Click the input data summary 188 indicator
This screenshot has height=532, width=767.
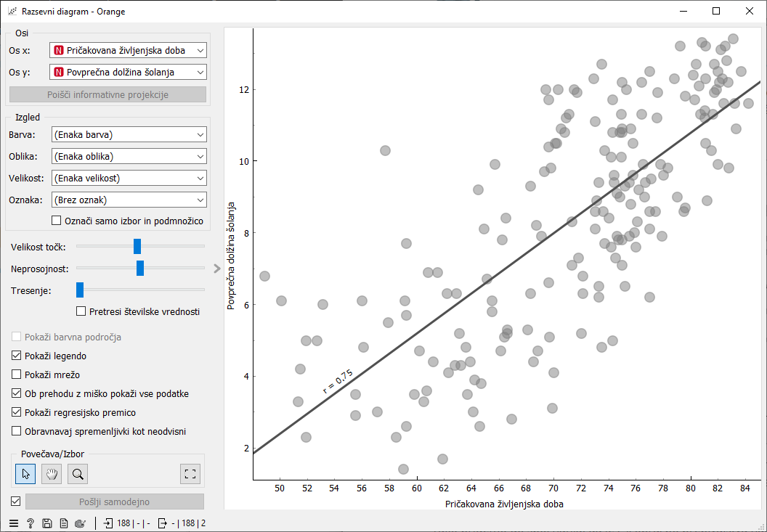pos(126,523)
